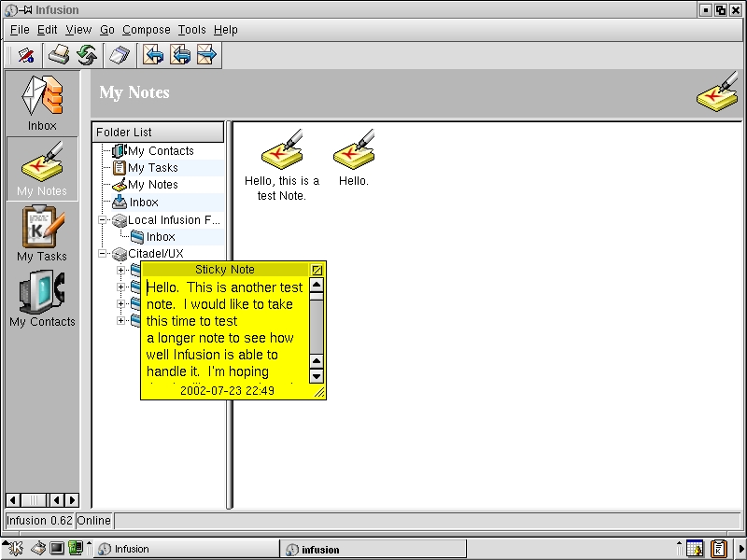This screenshot has height=560, width=747.
Task: Expand first subfolder under Citadel/UX
Action: click(x=120, y=270)
